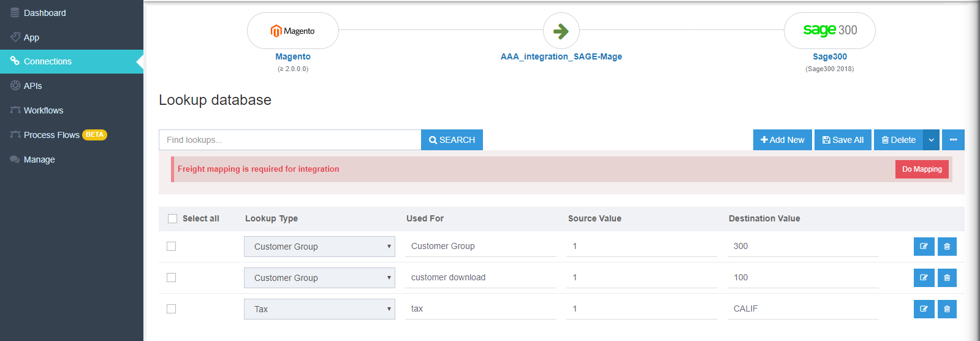Delete the tax CALIF row

947,309
